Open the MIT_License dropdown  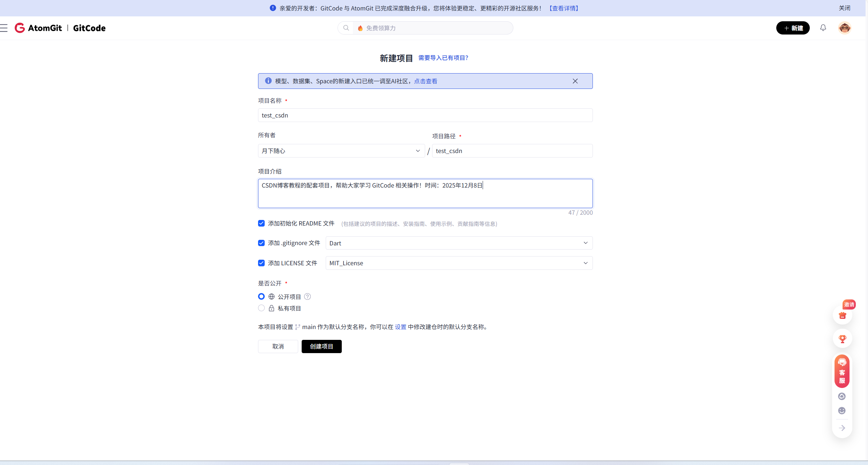(x=459, y=263)
